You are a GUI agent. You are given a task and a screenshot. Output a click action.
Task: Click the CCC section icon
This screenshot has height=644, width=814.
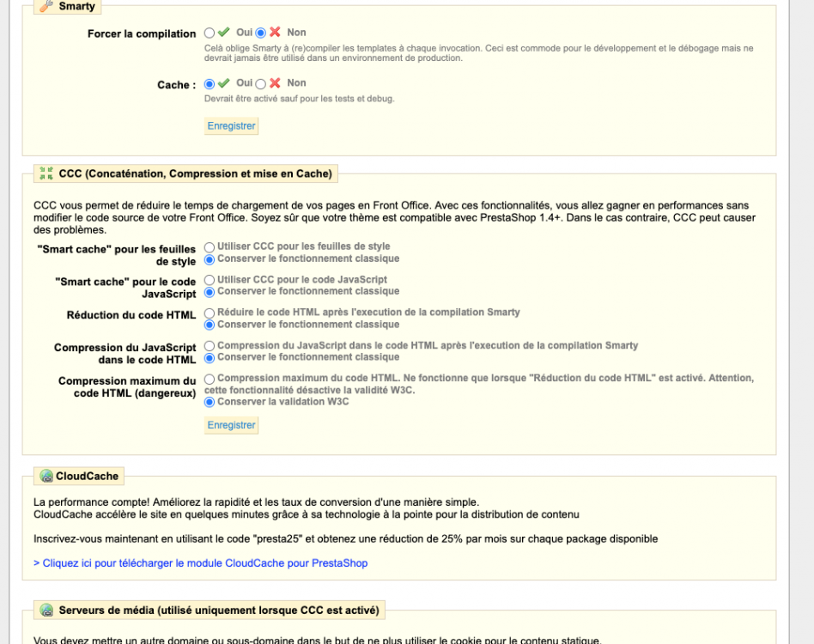click(45, 173)
